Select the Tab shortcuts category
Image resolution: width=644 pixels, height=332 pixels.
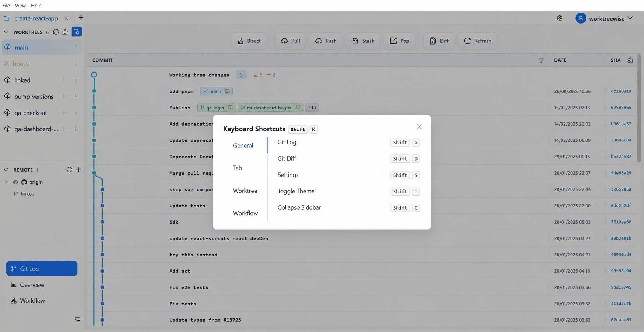tap(238, 168)
